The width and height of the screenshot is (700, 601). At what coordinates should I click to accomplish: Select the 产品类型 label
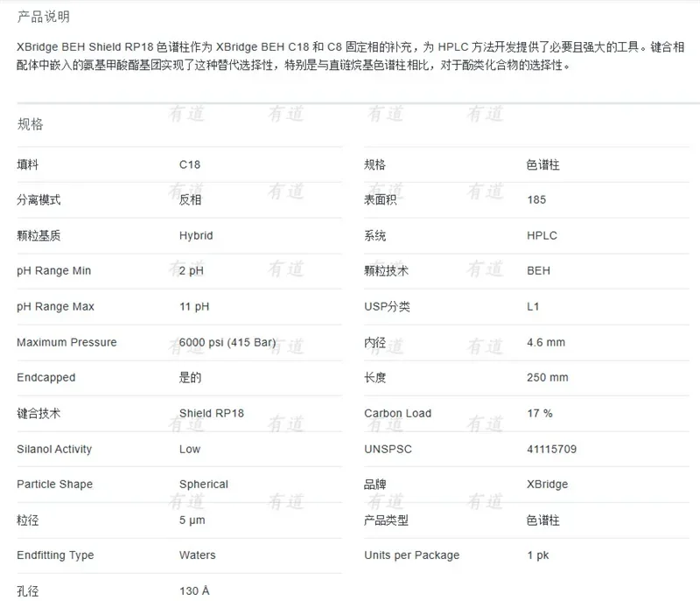[x=386, y=520]
